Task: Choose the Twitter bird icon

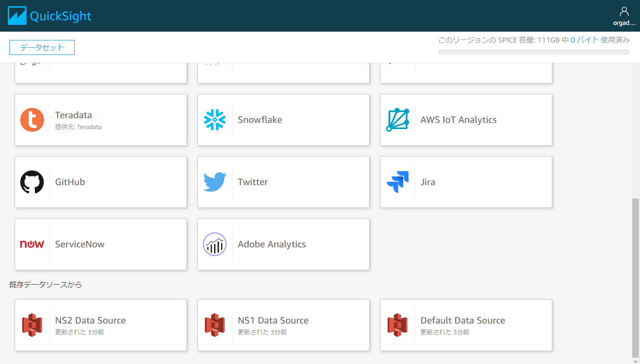Action: click(215, 182)
